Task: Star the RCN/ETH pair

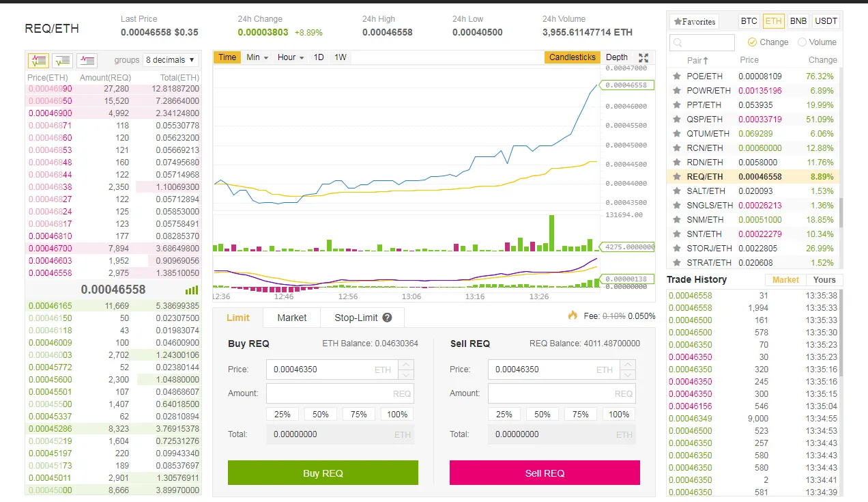Action: (677, 148)
